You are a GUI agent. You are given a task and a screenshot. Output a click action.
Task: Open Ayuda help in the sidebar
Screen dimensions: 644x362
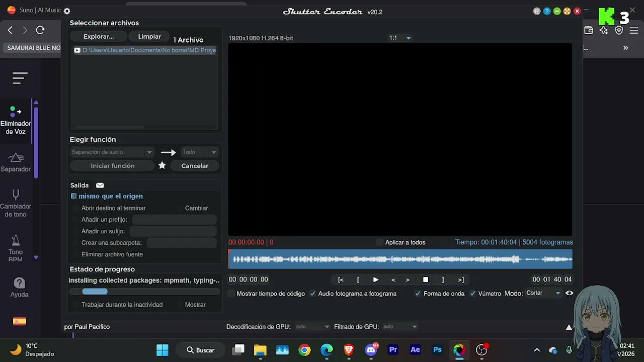[x=19, y=288]
